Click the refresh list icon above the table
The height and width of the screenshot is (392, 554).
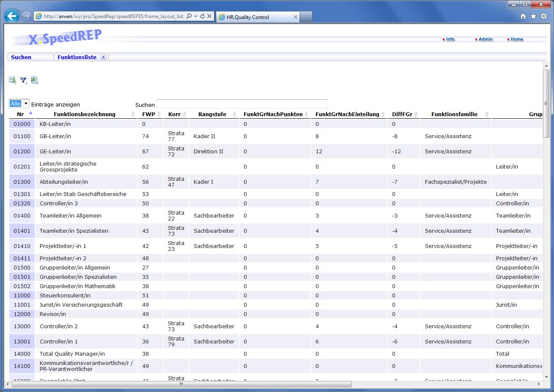tap(12, 80)
